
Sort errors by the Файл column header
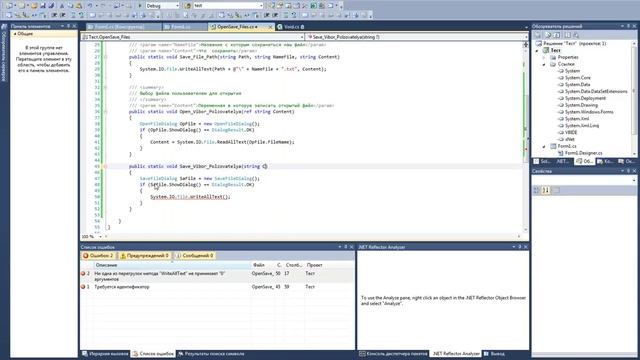pyautogui.click(x=263, y=265)
